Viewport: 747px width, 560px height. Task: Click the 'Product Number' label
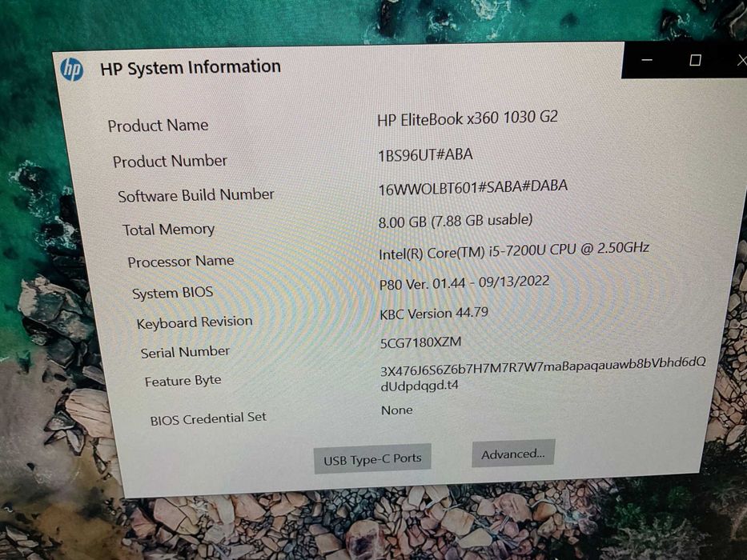pyautogui.click(x=170, y=161)
